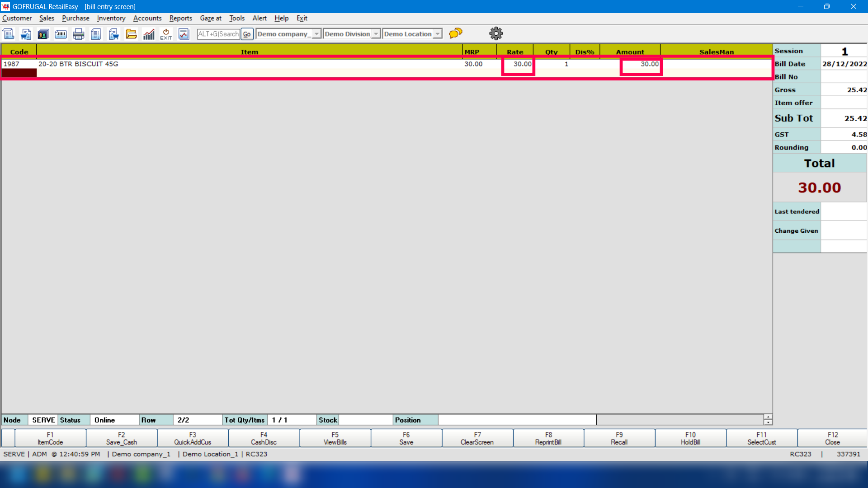Expand the Demo company dropdown

point(316,34)
